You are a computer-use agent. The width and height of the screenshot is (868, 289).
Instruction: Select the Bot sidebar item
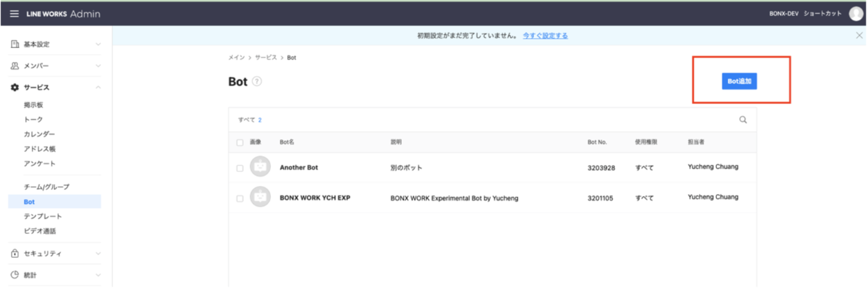coord(54,201)
